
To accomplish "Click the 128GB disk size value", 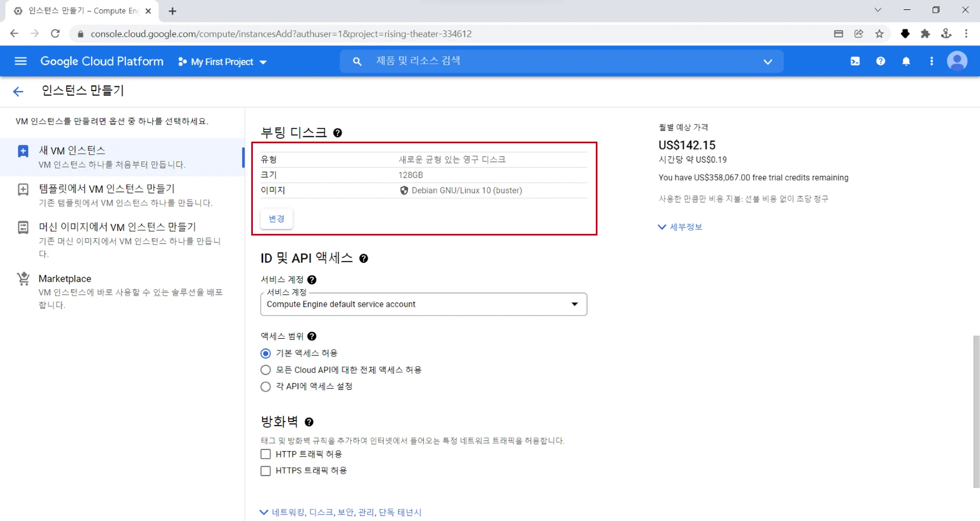I will (x=410, y=175).
